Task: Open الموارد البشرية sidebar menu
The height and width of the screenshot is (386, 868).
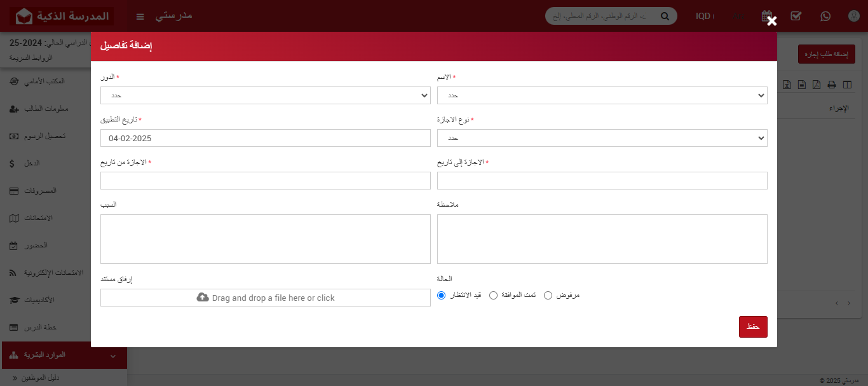Action: tap(64, 355)
